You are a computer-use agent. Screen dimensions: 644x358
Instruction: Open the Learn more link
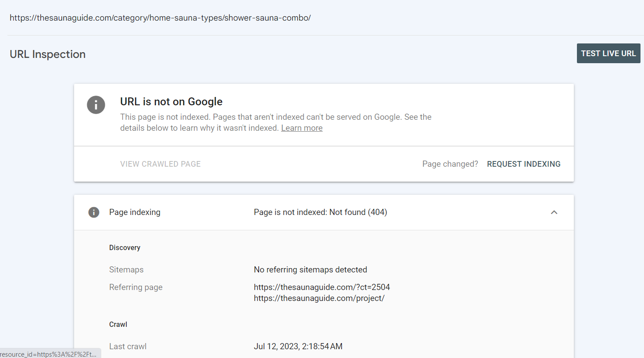point(302,128)
